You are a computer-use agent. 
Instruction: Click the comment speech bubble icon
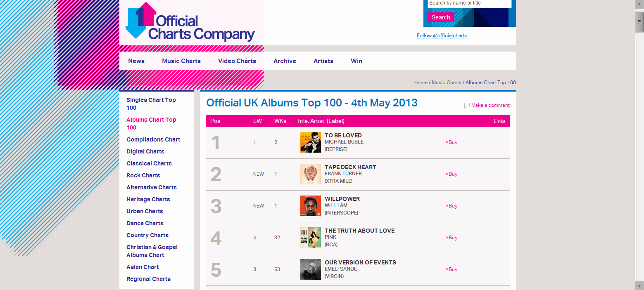[467, 106]
